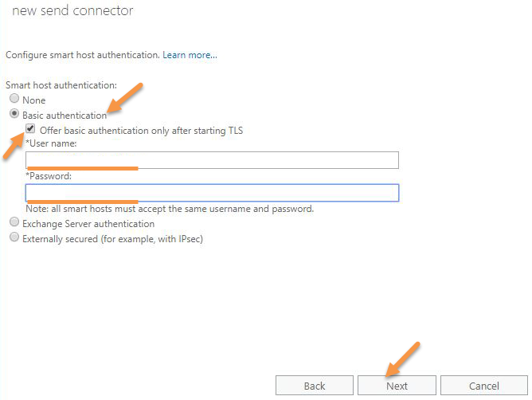532x400 pixels.
Task: Pick the Externally secured radio option
Action: pyautogui.click(x=14, y=237)
